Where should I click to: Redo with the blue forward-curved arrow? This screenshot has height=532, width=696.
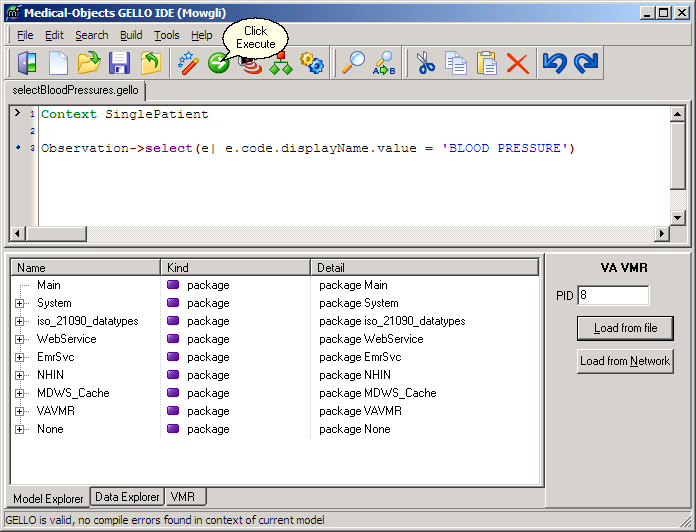coord(586,63)
